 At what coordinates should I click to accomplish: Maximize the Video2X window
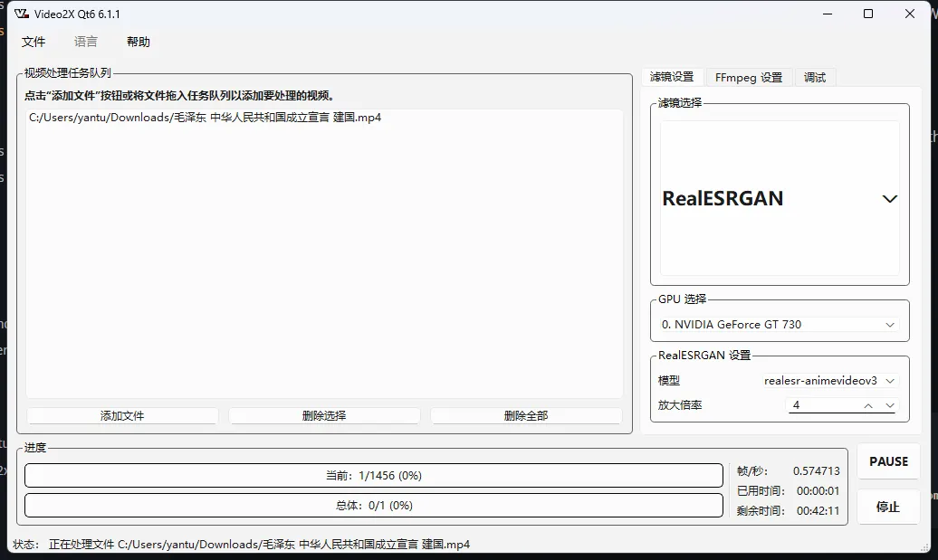(868, 14)
